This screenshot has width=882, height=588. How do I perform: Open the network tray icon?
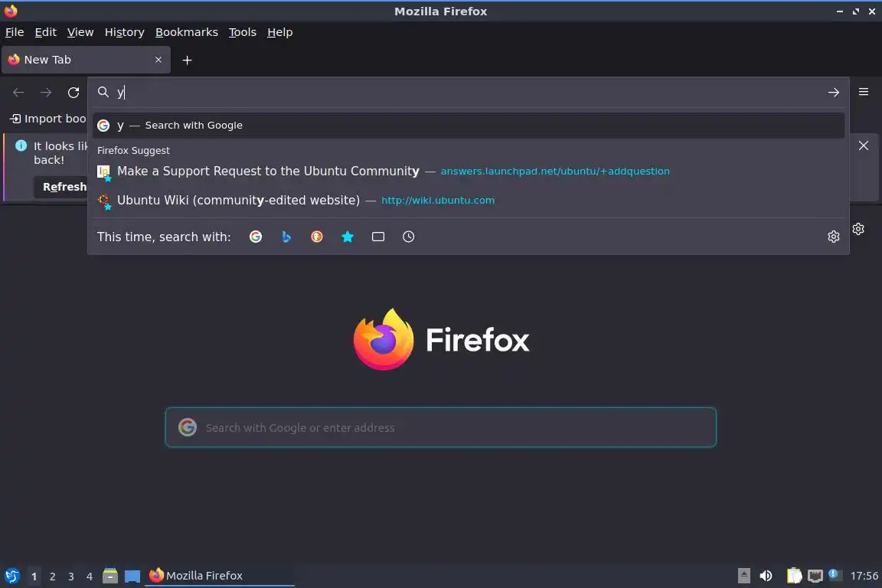[x=815, y=576]
